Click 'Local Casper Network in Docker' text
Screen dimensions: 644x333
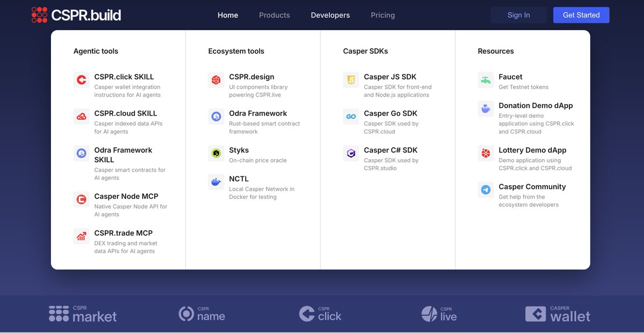coord(261,193)
